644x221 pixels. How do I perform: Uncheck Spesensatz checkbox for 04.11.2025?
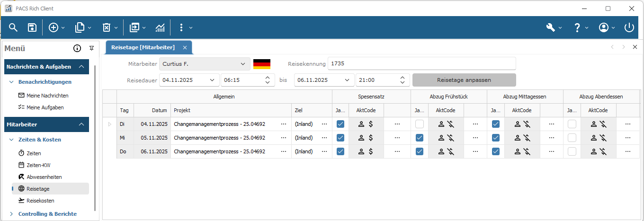tap(340, 124)
